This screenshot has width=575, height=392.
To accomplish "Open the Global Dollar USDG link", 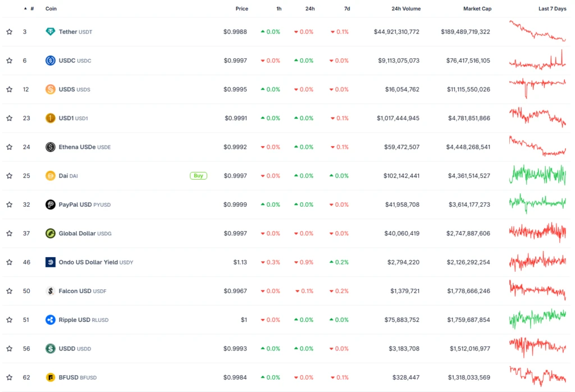I will point(85,233).
